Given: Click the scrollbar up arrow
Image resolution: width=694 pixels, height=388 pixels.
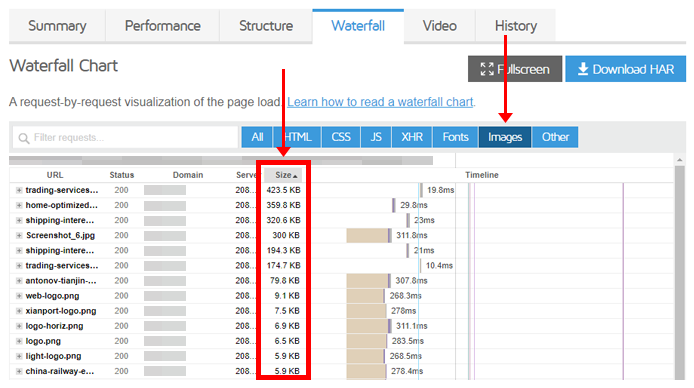Looking at the screenshot, I should point(679,160).
